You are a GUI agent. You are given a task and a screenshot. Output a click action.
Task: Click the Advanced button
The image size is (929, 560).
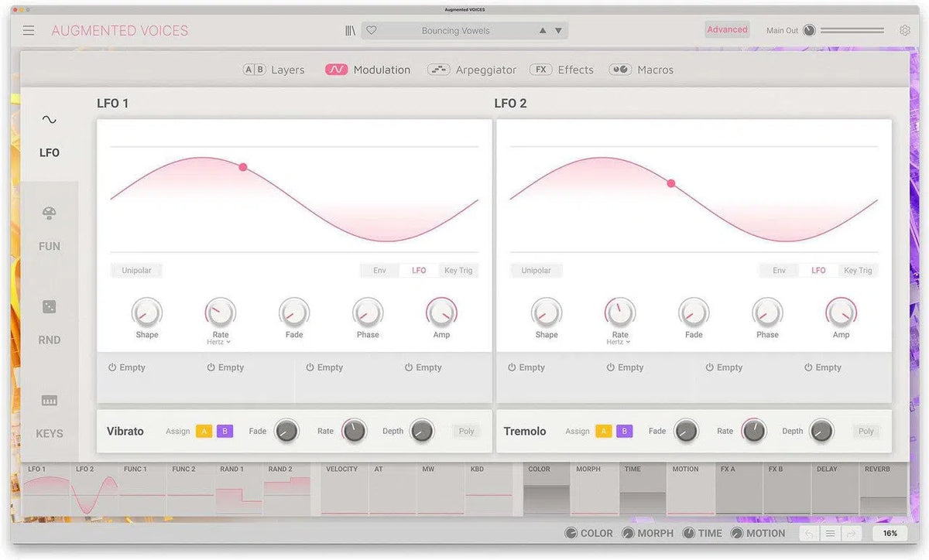[x=726, y=29]
